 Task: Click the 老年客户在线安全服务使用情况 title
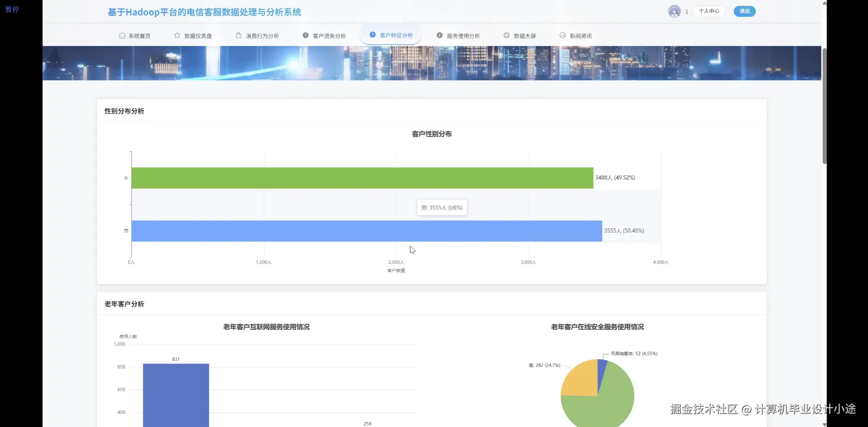click(597, 327)
